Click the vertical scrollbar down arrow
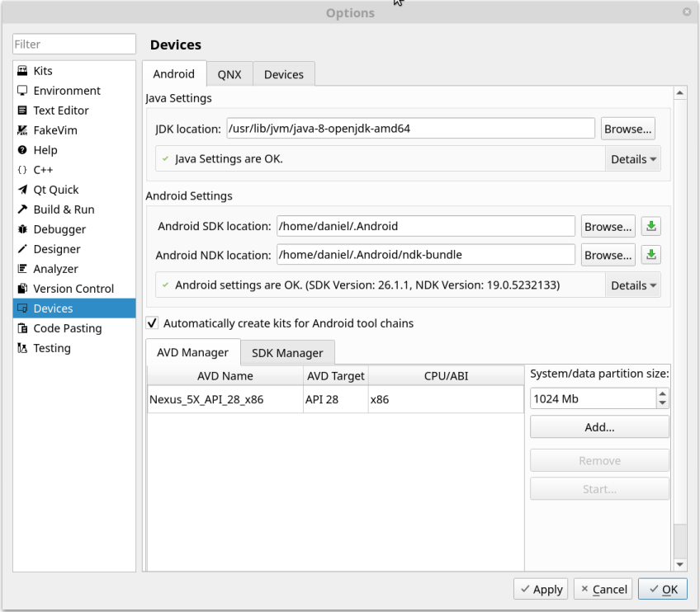Viewport: 700px width, 612px height. pyautogui.click(x=680, y=564)
